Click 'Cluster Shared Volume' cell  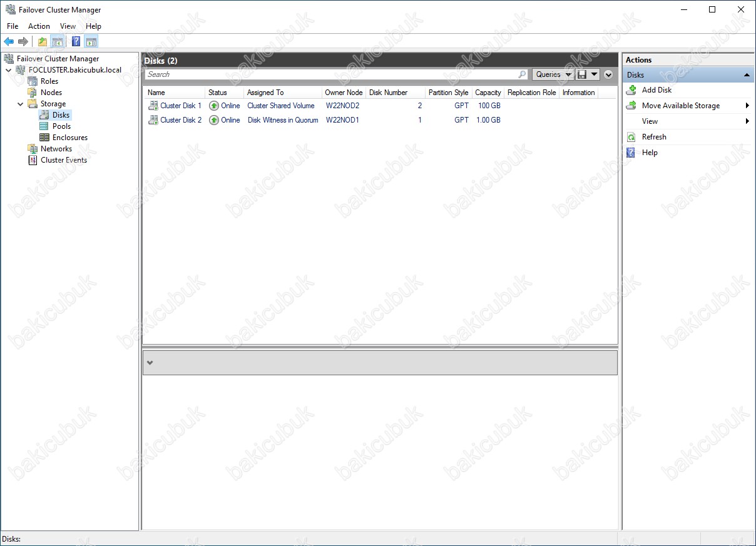(281, 106)
